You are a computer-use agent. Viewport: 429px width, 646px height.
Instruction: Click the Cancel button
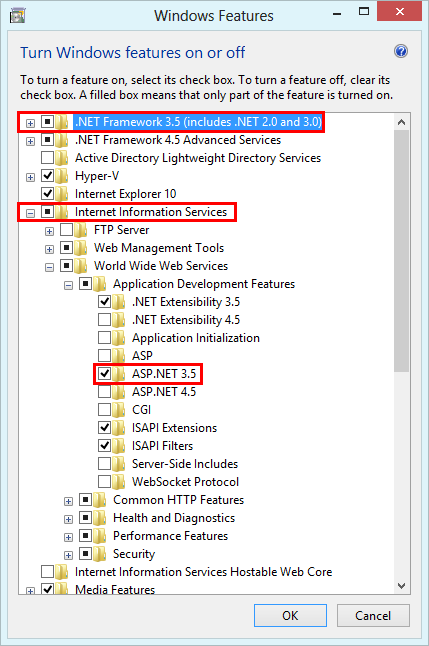373,616
